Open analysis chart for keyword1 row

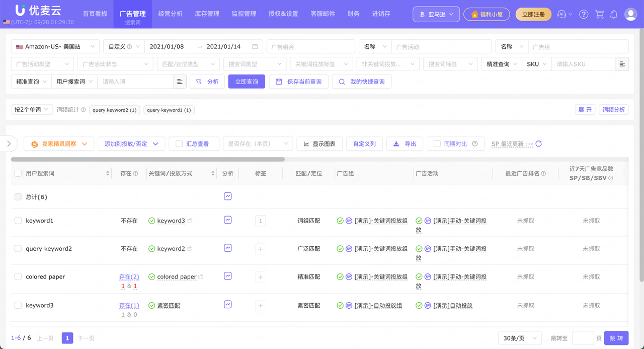[228, 220]
